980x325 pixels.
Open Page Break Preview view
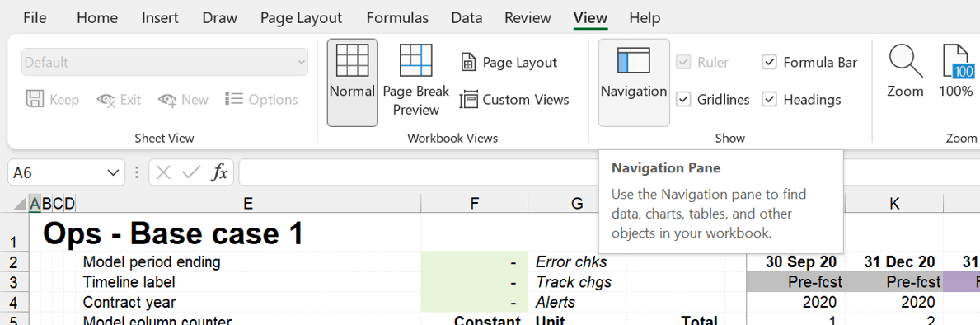click(415, 82)
